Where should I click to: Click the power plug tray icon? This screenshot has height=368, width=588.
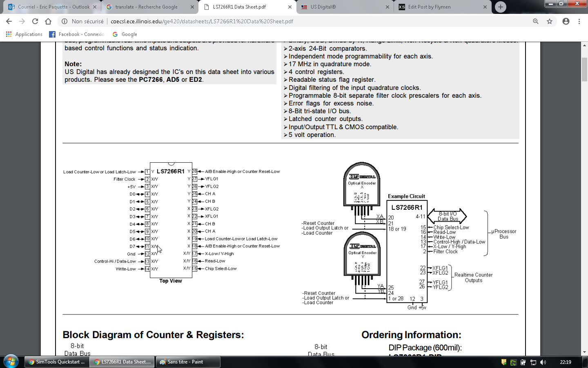point(523,362)
